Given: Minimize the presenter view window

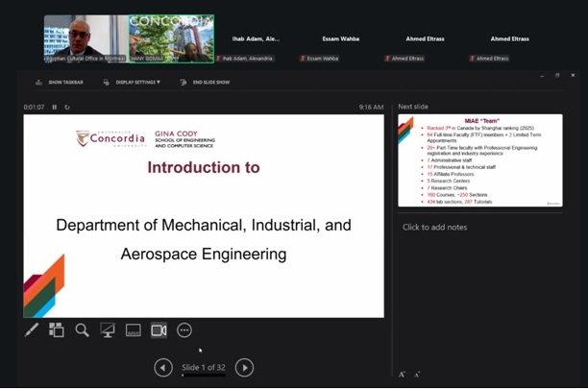Looking at the screenshot, I should (542, 75).
